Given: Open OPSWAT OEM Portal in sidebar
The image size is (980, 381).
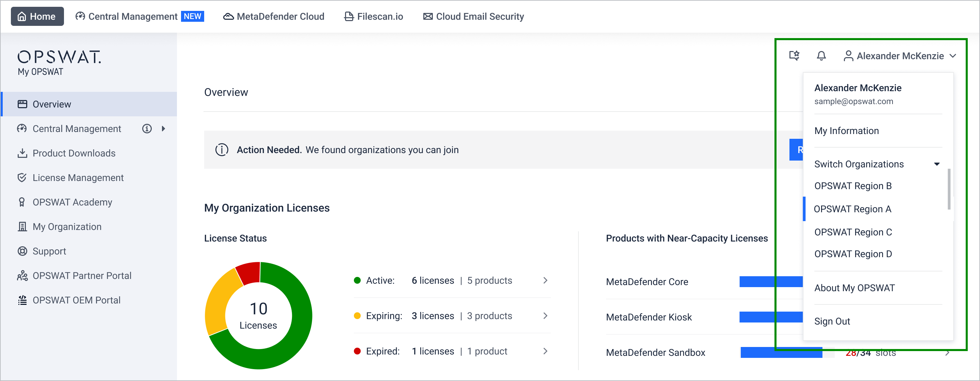Looking at the screenshot, I should 89,300.
